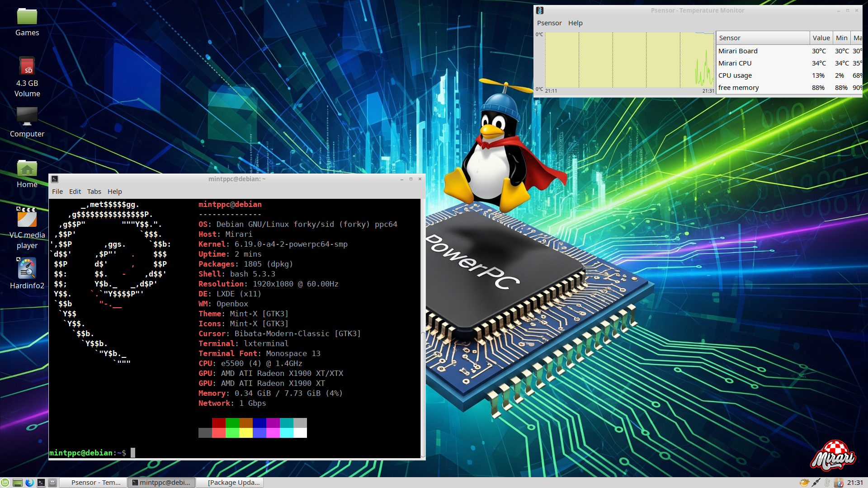Click the Mirari CPU sensor row
Screen dimensions: 868x488
(735, 63)
